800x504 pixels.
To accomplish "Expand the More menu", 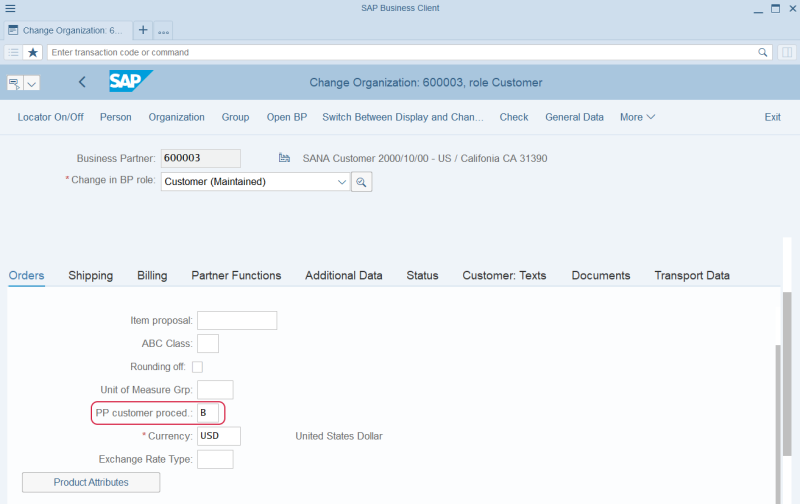I will 637,117.
